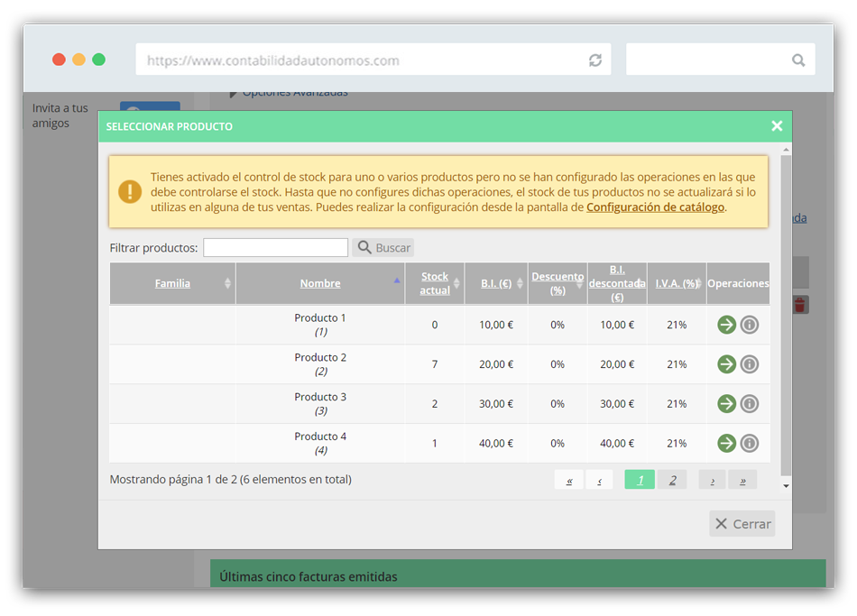Image resolution: width=857 pixels, height=616 pixels.
Task: Click the macOS green maximize button
Action: 99,60
